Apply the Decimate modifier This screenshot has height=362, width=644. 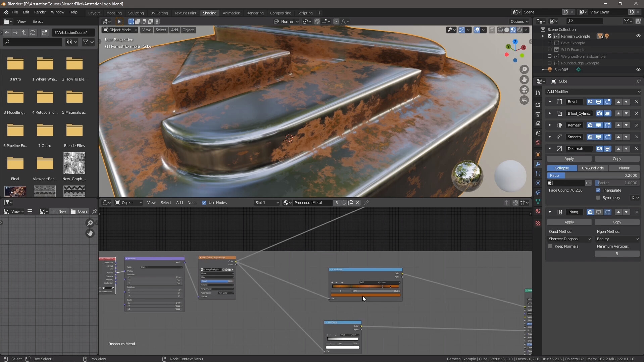pos(569,159)
